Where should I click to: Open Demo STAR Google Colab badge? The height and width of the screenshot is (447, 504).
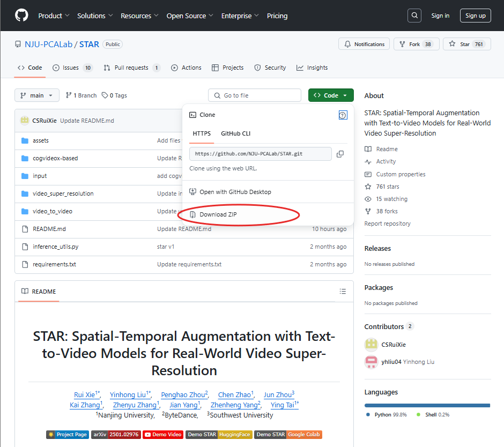pos(288,435)
